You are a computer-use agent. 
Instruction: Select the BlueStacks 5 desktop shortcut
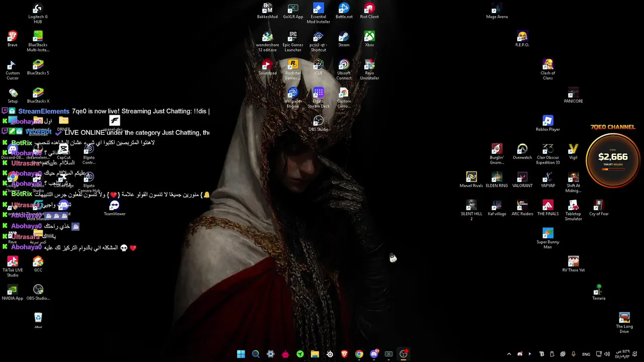point(38,67)
